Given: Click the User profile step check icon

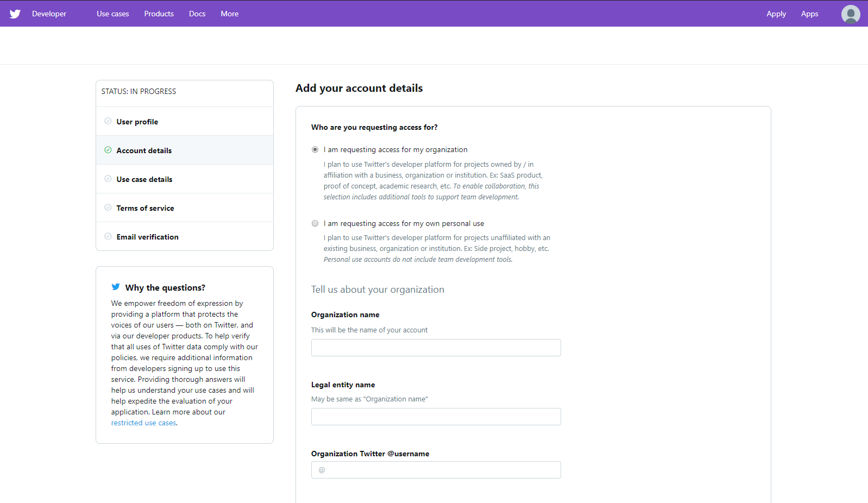Looking at the screenshot, I should 108,121.
